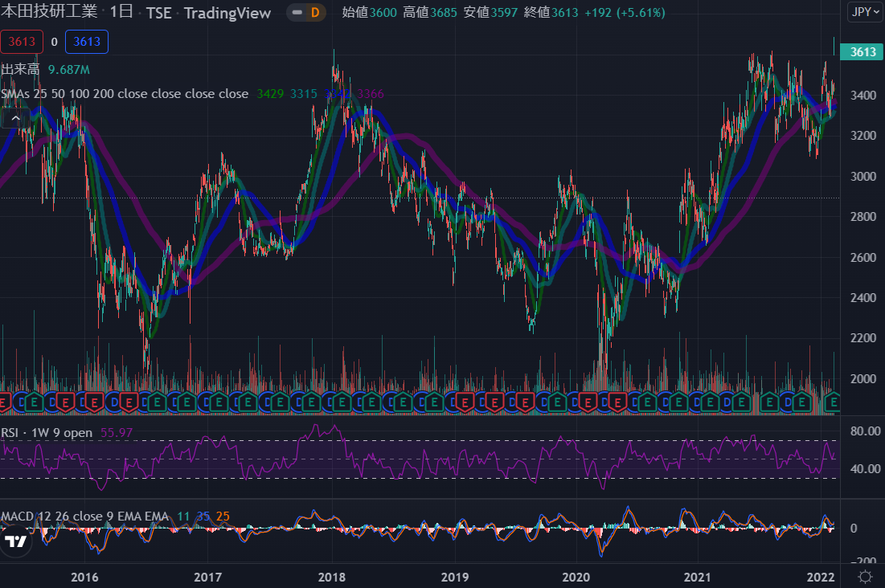Click the blue 3613 buy price button
The image size is (885, 588).
coord(87,42)
